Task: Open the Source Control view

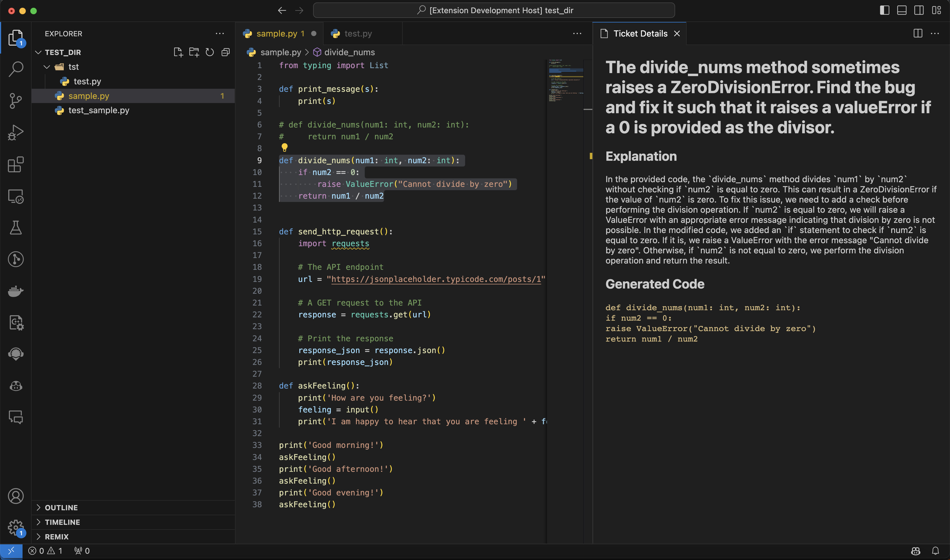Action: coord(15,100)
